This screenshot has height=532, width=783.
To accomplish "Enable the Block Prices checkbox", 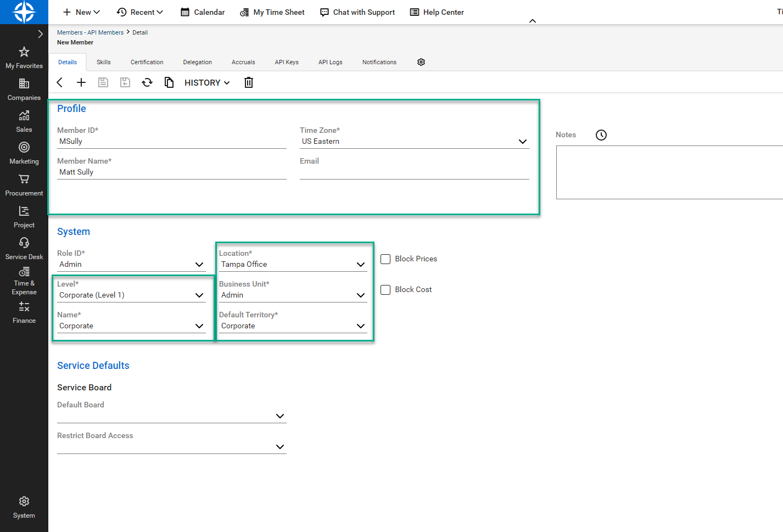I will pos(385,259).
